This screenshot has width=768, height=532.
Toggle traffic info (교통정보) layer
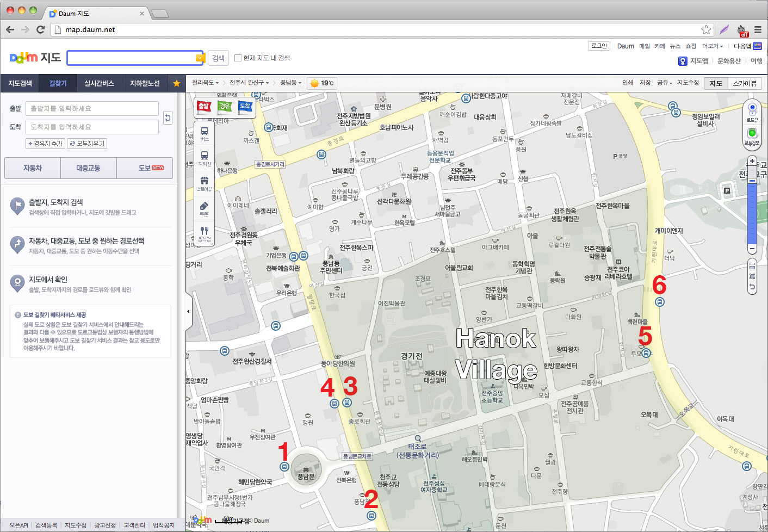coord(752,135)
